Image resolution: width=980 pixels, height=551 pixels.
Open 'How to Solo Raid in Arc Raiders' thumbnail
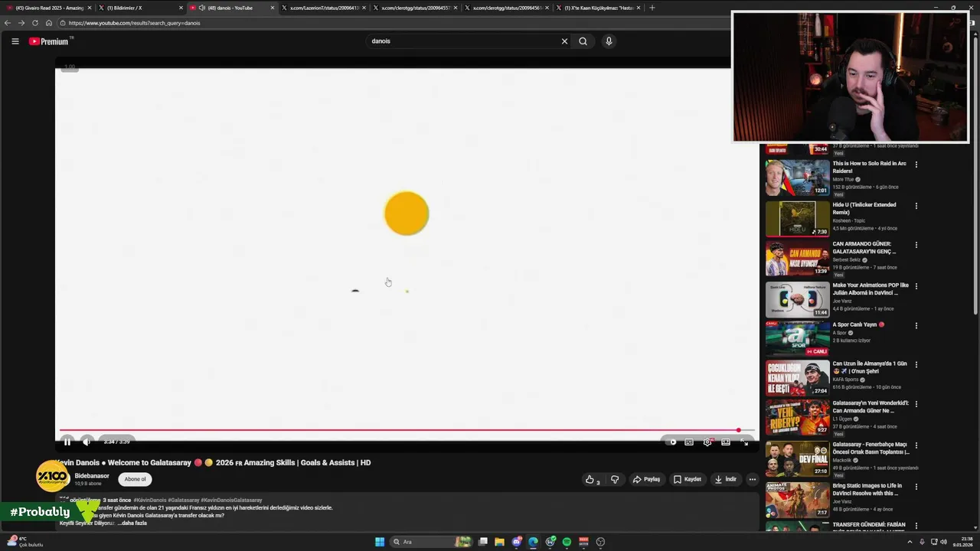[x=797, y=178]
